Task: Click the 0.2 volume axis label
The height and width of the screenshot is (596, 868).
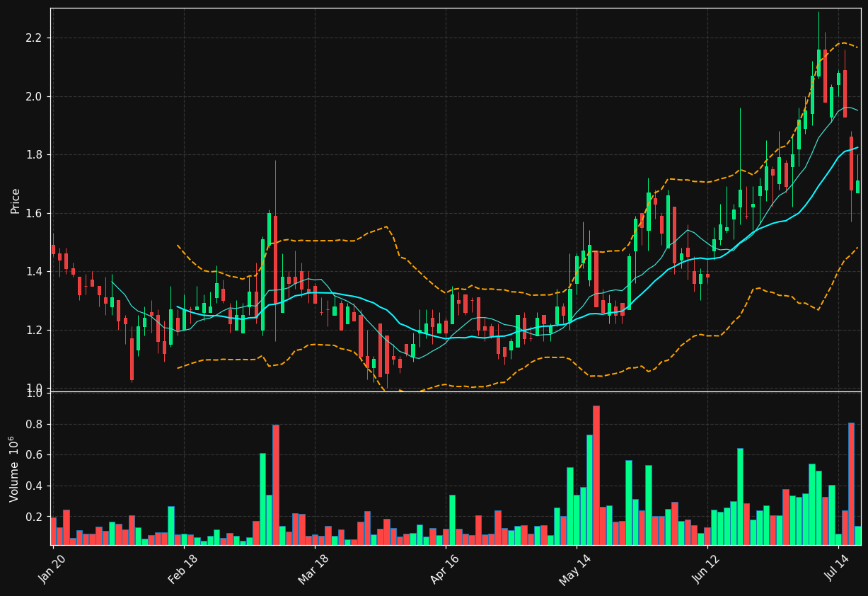Action: pos(35,517)
